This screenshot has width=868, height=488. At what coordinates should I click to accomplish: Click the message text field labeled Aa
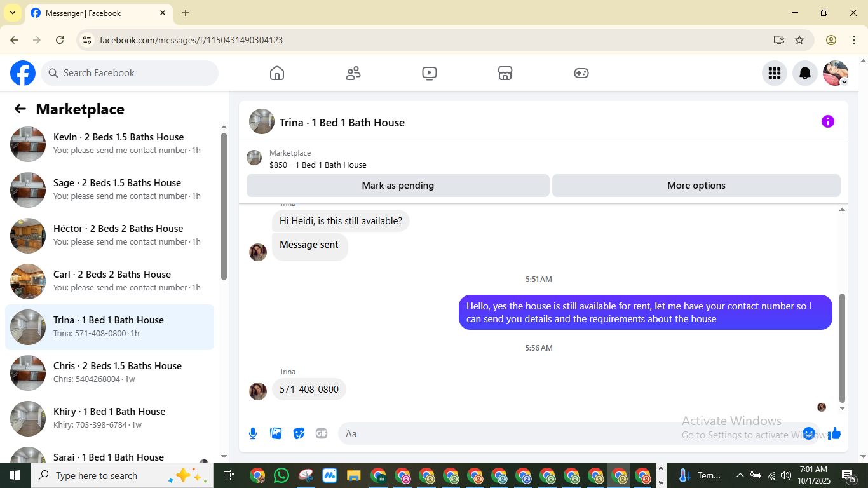(x=578, y=433)
